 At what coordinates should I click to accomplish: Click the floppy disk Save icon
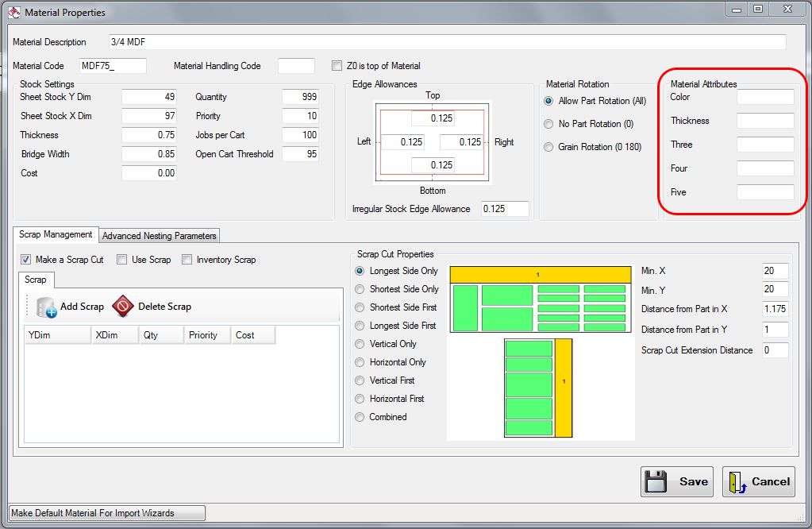(x=656, y=482)
